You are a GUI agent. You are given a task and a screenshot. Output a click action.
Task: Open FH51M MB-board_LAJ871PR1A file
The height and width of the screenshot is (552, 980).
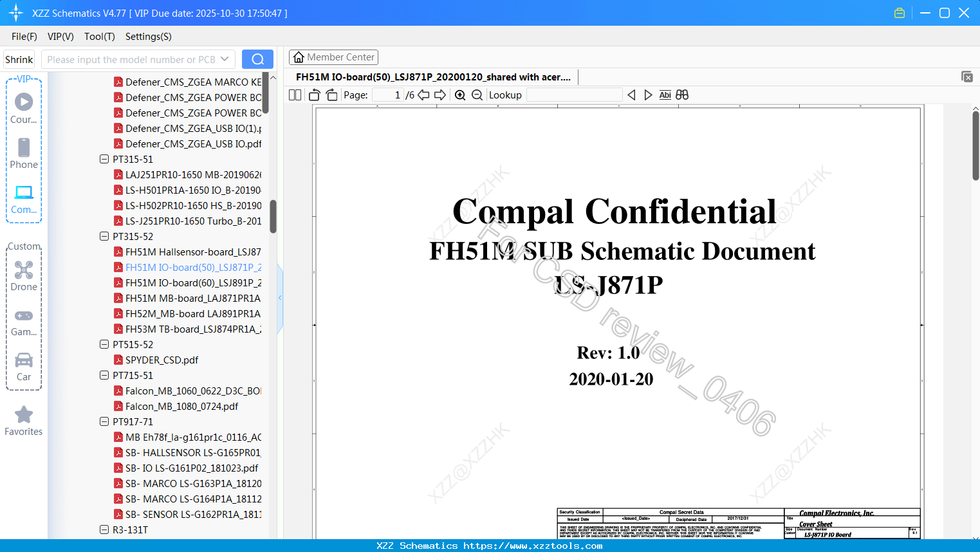tap(187, 298)
